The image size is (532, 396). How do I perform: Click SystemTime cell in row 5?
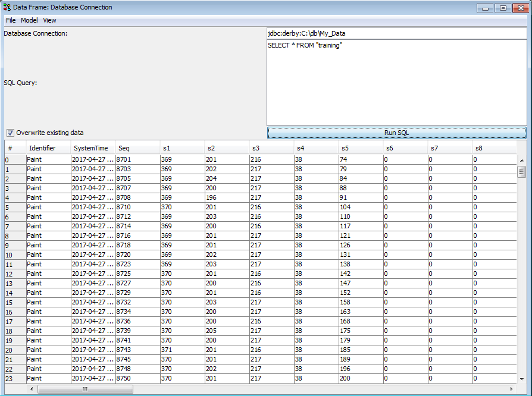coord(93,207)
